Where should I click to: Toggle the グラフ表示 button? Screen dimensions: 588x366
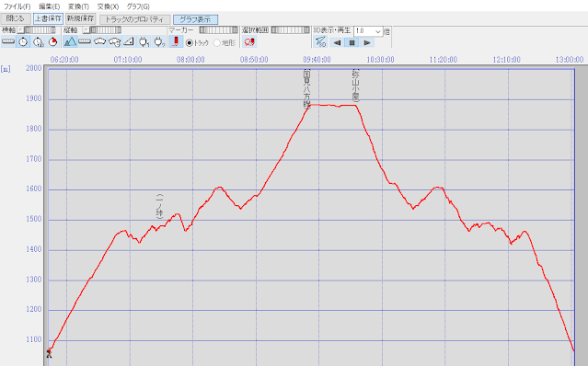pyautogui.click(x=195, y=19)
